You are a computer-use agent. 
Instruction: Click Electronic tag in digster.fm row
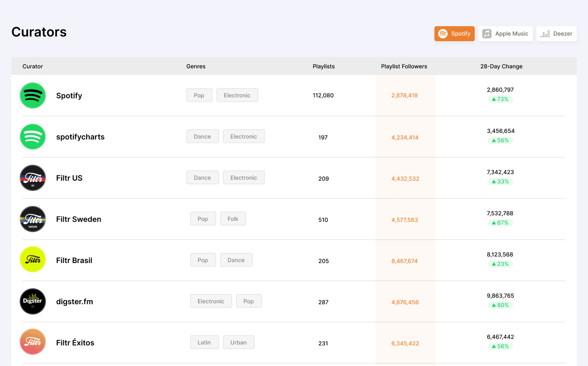click(211, 301)
